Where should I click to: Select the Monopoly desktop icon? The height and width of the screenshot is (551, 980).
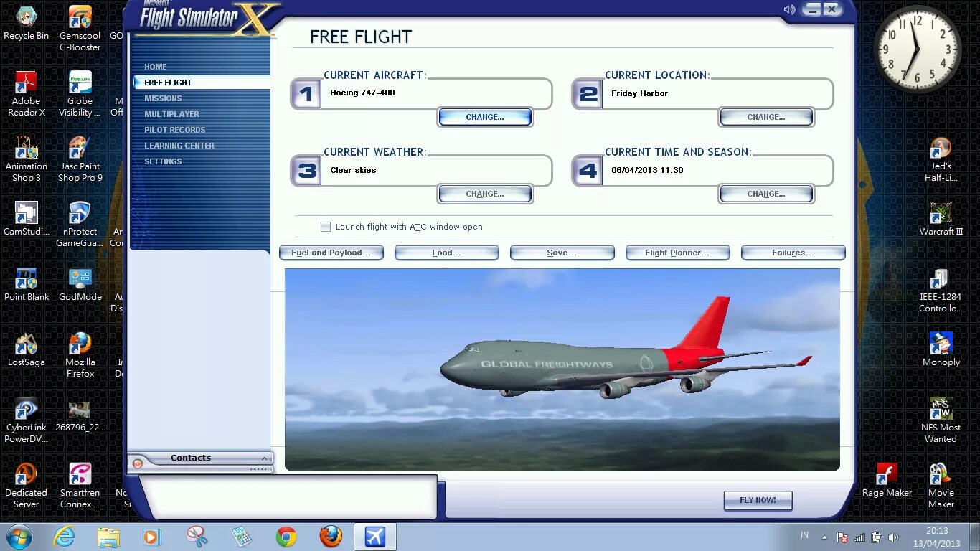tap(941, 349)
